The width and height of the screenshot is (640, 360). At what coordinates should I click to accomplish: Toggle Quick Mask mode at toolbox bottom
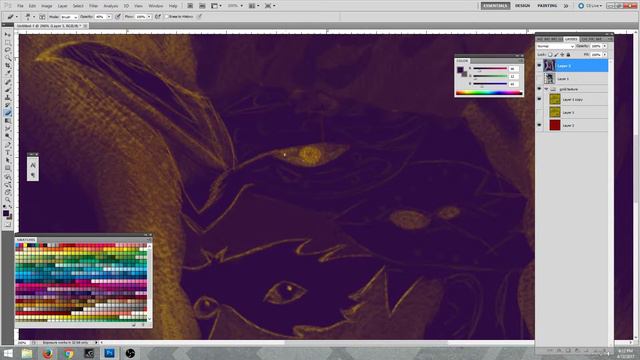[x=7, y=224]
